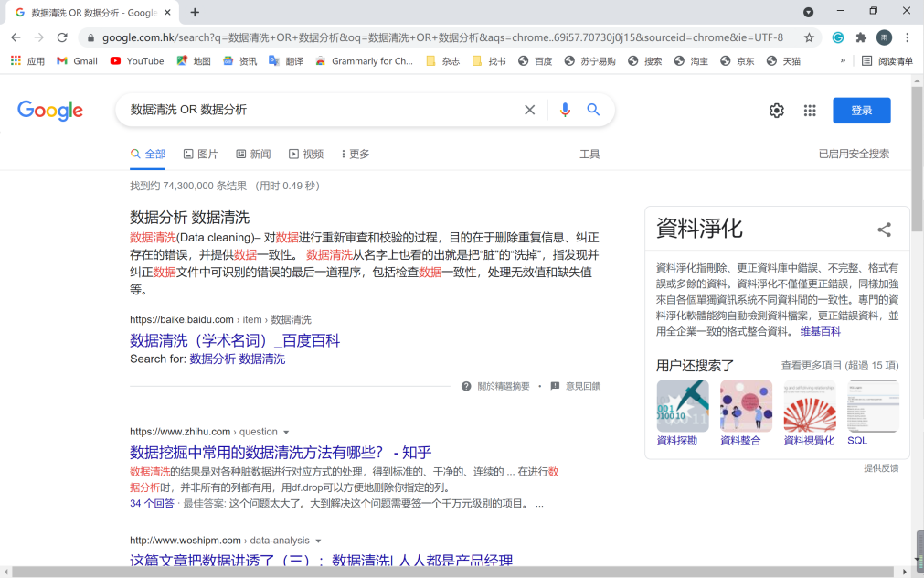Image resolution: width=924 pixels, height=578 pixels.
Task: Submit search with the magnifier icon
Action: 593,110
